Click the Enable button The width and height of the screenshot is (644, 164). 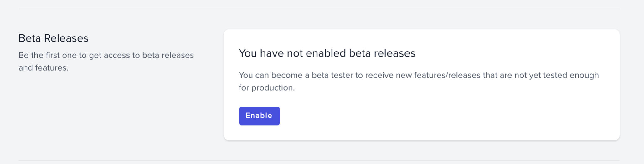click(259, 116)
